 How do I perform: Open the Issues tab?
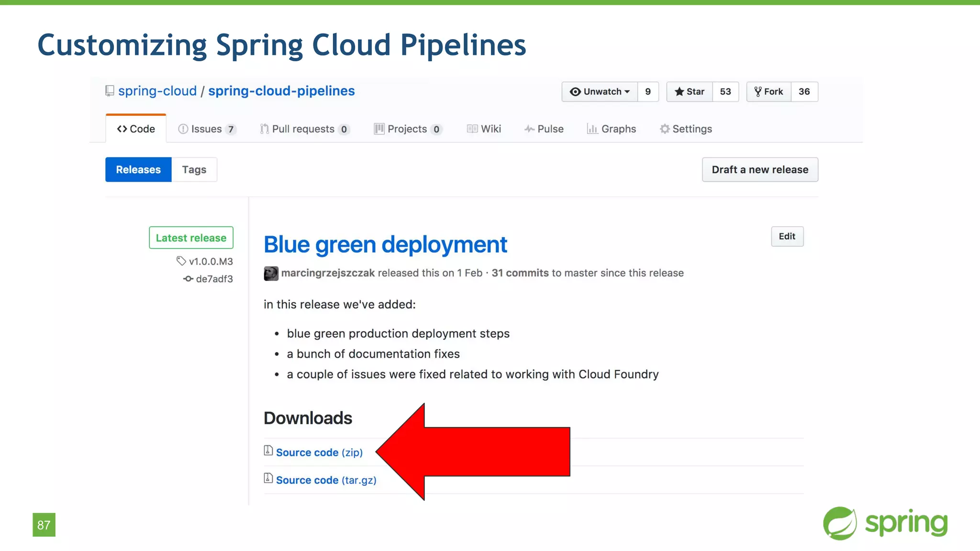tap(207, 129)
